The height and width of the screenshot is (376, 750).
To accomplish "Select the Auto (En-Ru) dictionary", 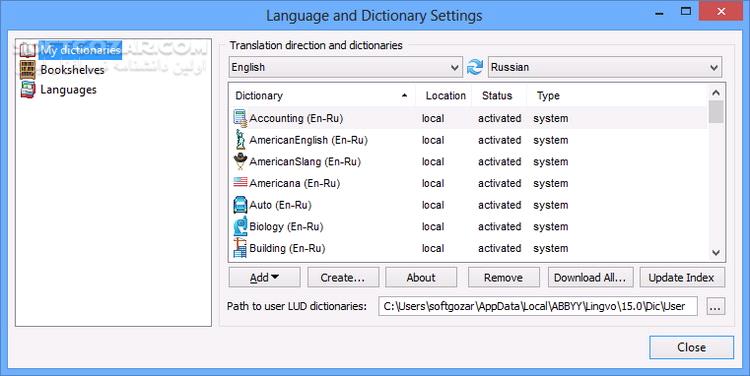I will [469, 205].
